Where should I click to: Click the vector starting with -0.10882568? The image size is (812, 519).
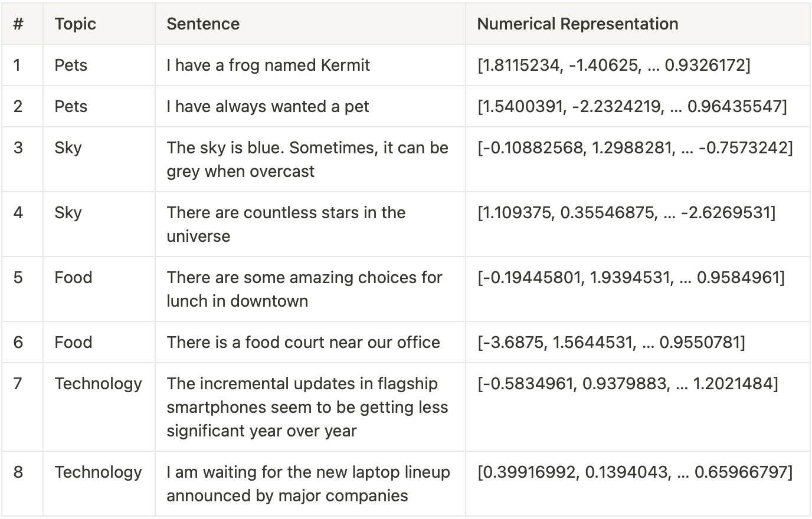[635, 147]
